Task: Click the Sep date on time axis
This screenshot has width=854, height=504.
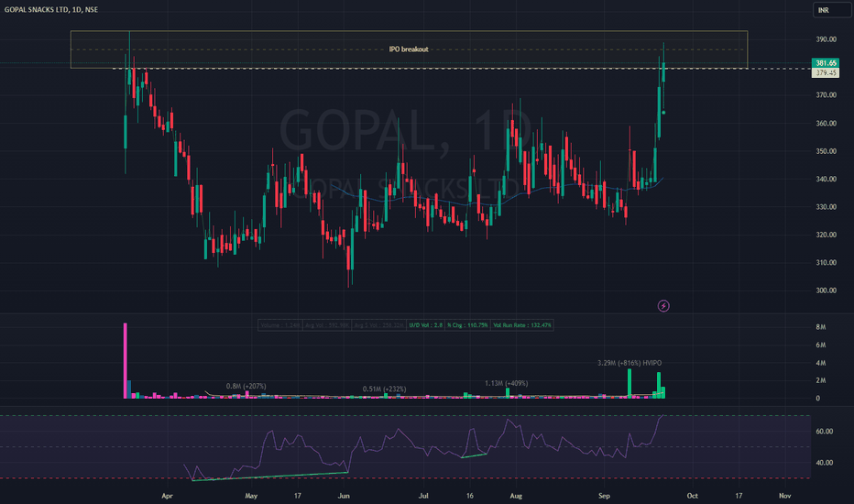Action: [x=604, y=496]
